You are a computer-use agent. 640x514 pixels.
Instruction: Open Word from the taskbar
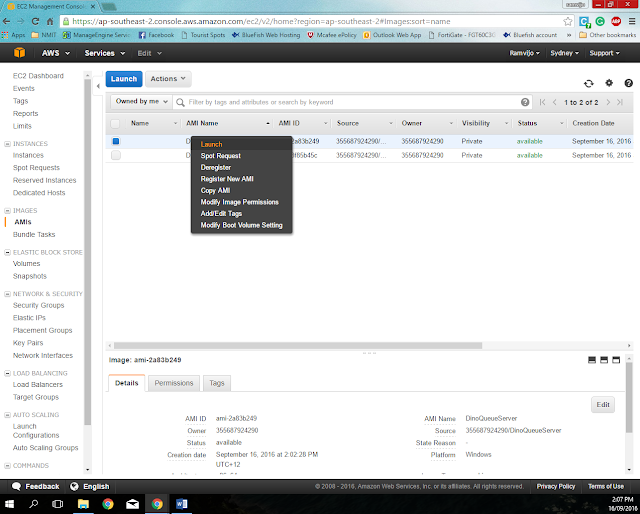click(182, 504)
